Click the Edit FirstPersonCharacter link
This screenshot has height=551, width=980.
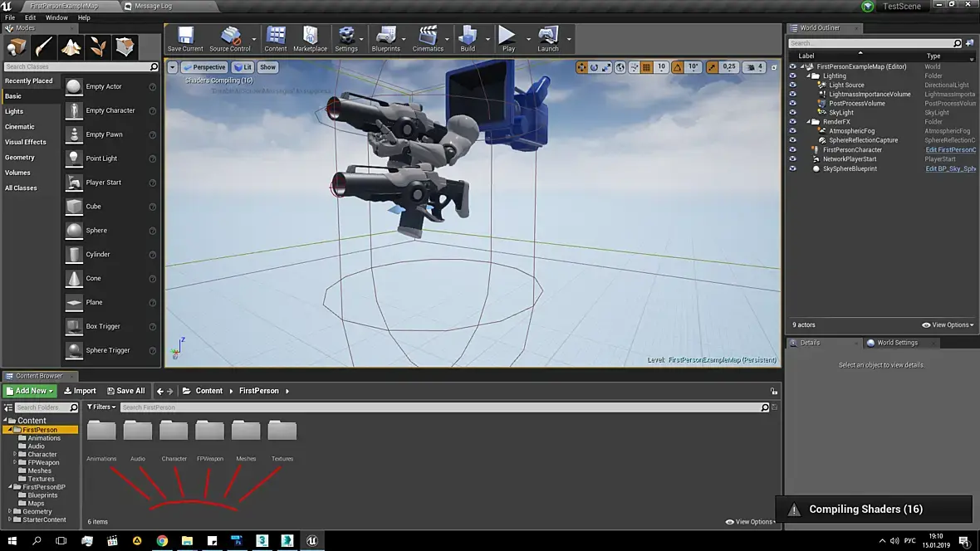coord(950,150)
